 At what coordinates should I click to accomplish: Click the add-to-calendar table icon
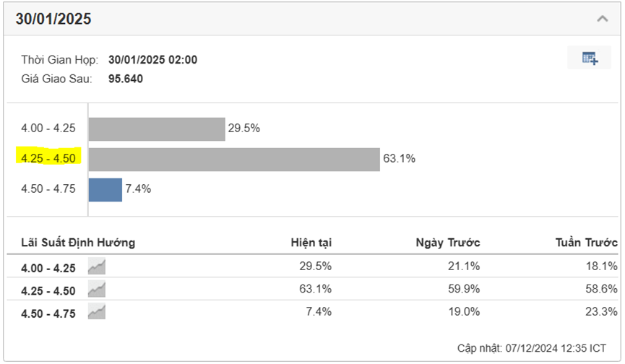590,58
